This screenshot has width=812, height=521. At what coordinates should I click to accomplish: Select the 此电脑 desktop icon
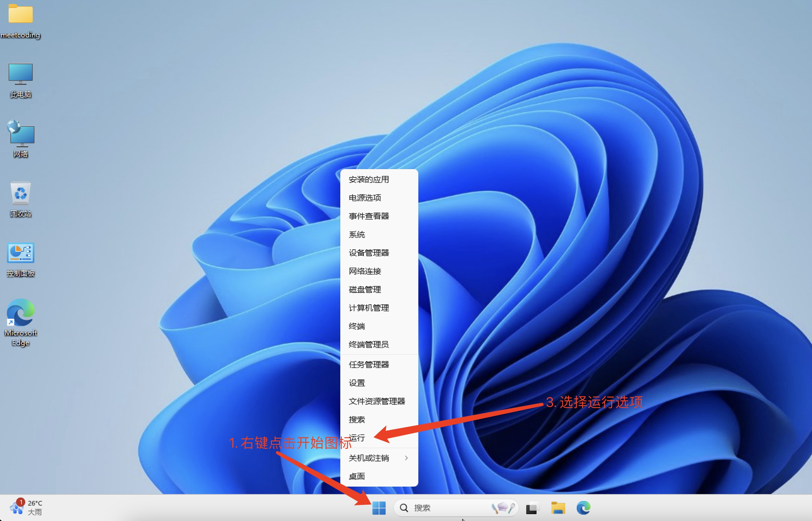(x=20, y=75)
